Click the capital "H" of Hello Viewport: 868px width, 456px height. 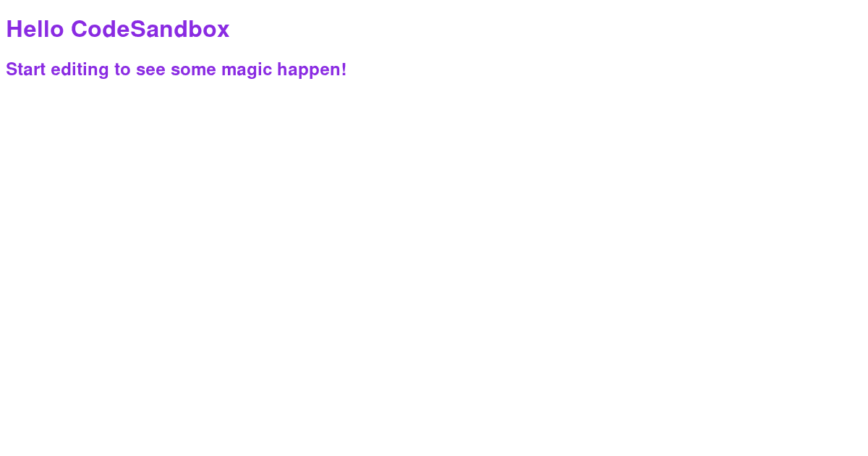click(14, 29)
